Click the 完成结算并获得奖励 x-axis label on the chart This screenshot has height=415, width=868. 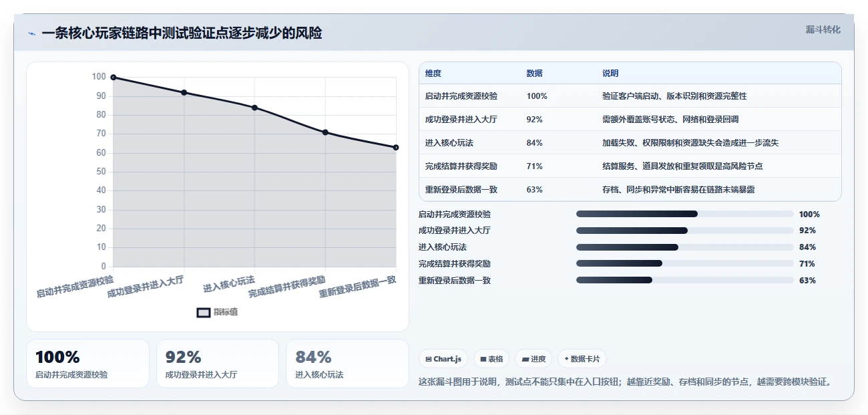pyautogui.click(x=287, y=287)
